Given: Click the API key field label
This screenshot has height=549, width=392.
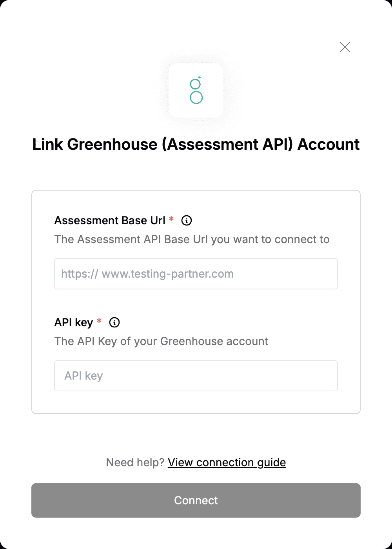Looking at the screenshot, I should 74,322.
